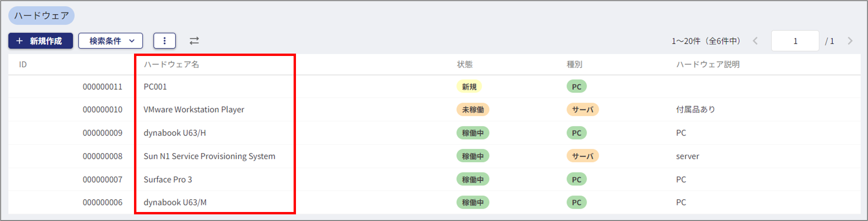Click the 状態 column header

465,64
